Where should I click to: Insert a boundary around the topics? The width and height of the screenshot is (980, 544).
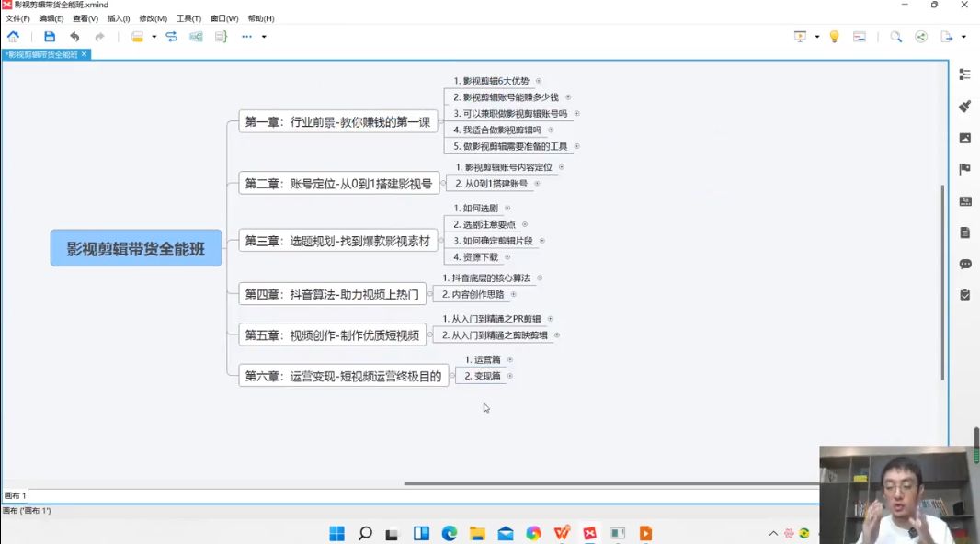pos(196,37)
